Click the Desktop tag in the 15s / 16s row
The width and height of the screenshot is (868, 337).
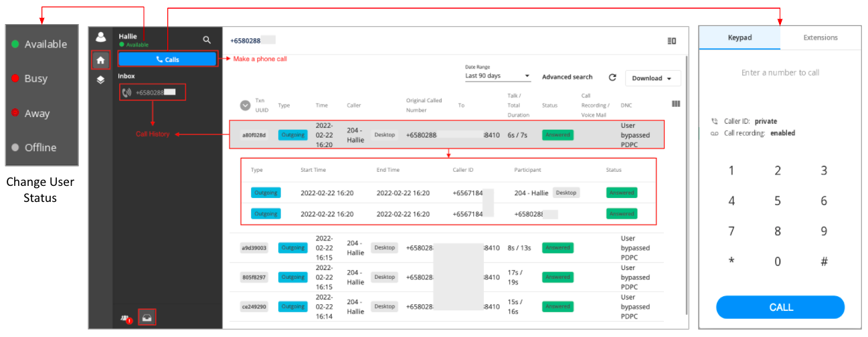click(x=385, y=306)
